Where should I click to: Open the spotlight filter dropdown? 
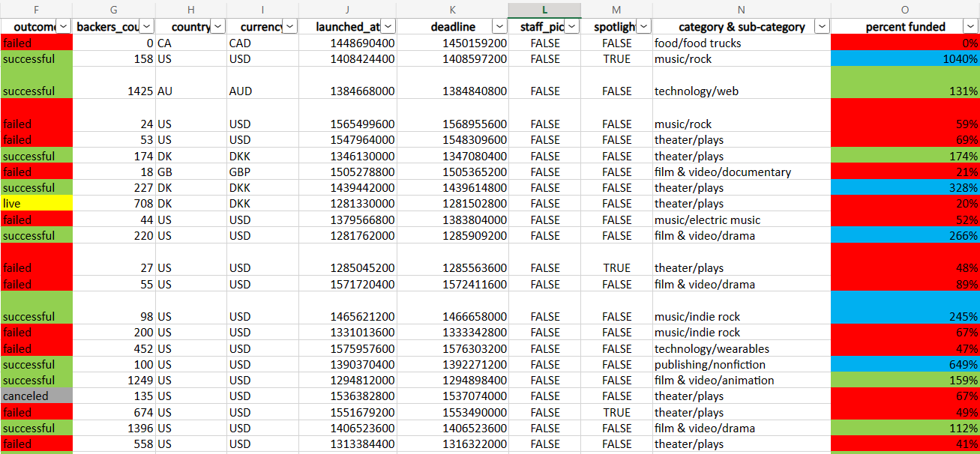pos(643,26)
